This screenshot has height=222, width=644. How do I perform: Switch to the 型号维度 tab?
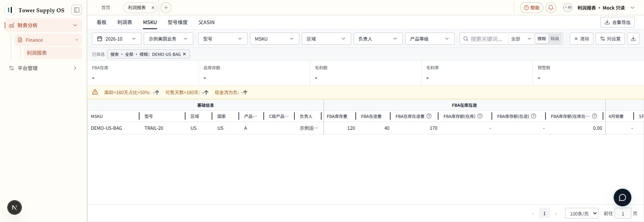(177, 22)
